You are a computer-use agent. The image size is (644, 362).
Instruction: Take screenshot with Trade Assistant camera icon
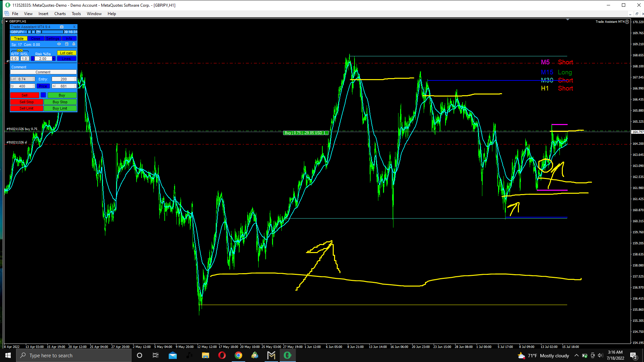62,27
